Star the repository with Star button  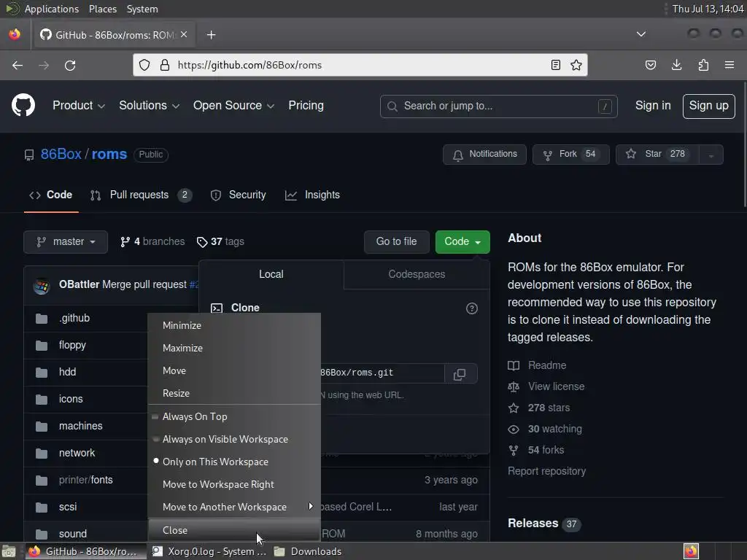(657, 155)
